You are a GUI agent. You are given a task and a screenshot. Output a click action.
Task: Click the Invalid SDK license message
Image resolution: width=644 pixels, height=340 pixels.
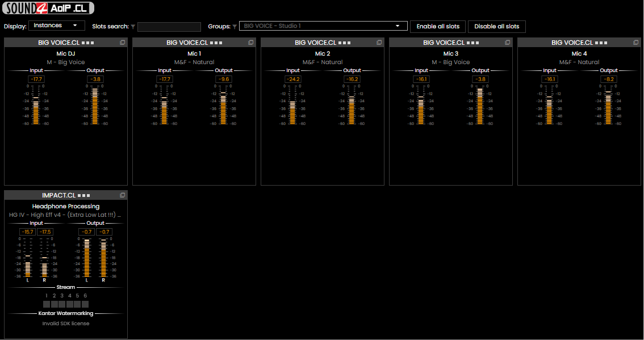(66, 324)
